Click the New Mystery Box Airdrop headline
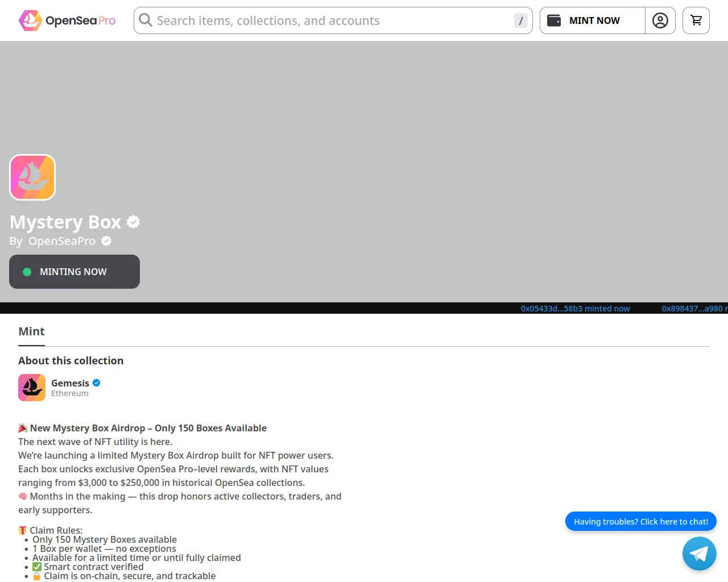Viewport: 728px width, 582px height. (148, 428)
